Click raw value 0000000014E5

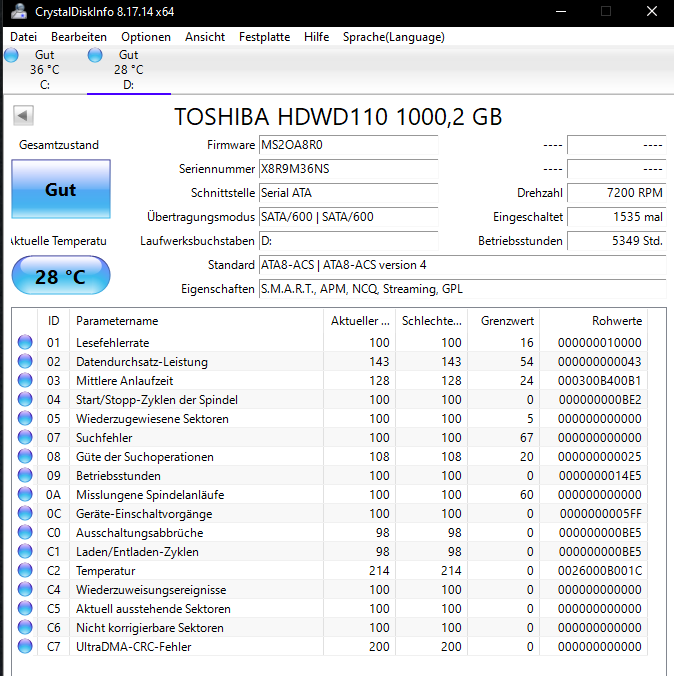[600, 476]
